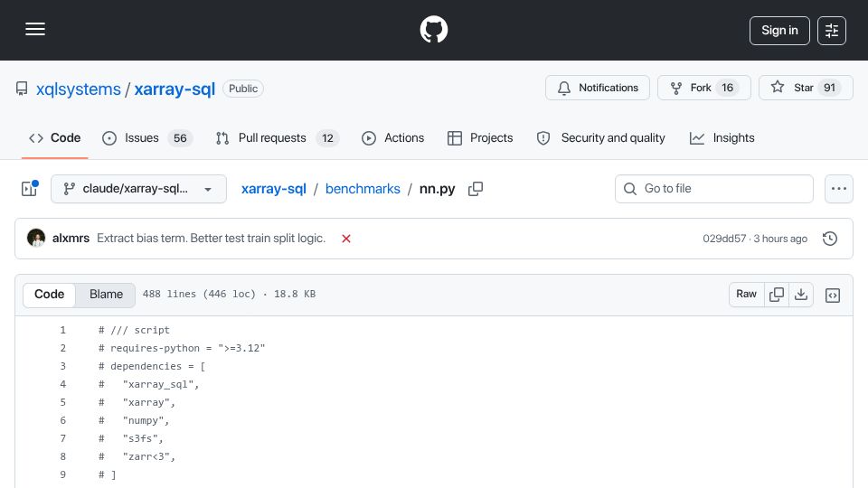
Task: Open commit 029dd57 link
Action: click(724, 239)
